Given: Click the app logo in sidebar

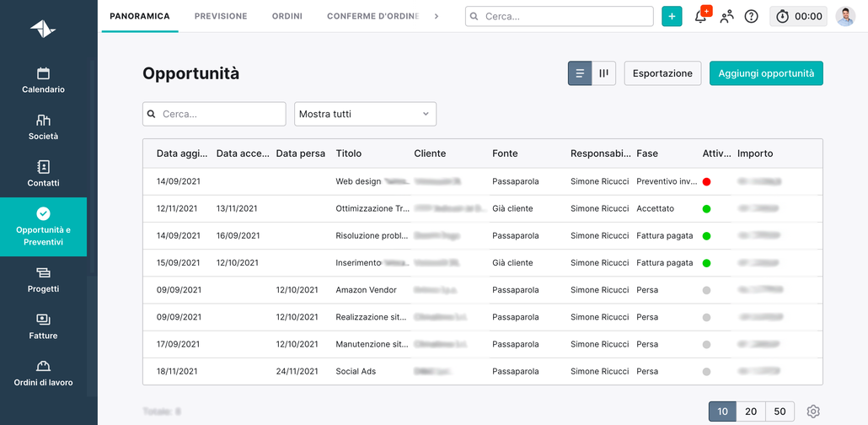Looking at the screenshot, I should (x=43, y=29).
